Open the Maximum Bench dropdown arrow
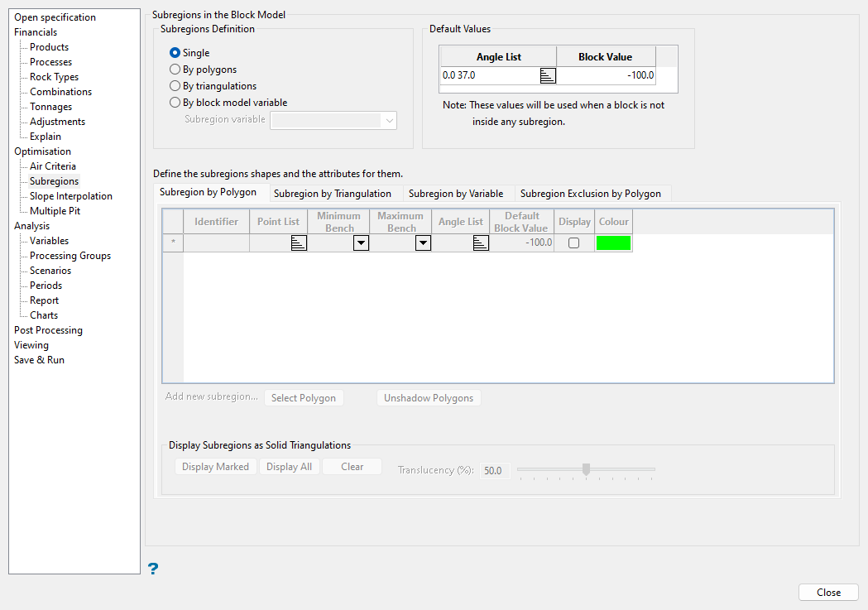This screenshot has width=868, height=610. 423,243
